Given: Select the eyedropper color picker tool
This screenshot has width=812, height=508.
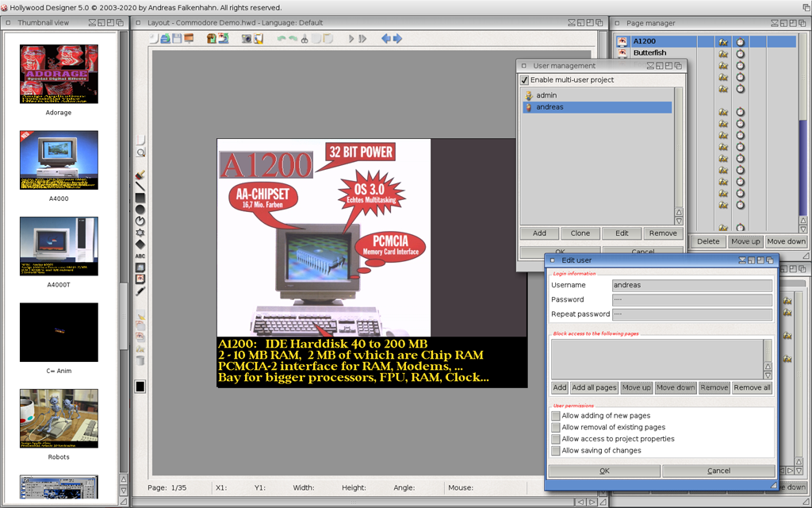Looking at the screenshot, I should pyautogui.click(x=140, y=291).
